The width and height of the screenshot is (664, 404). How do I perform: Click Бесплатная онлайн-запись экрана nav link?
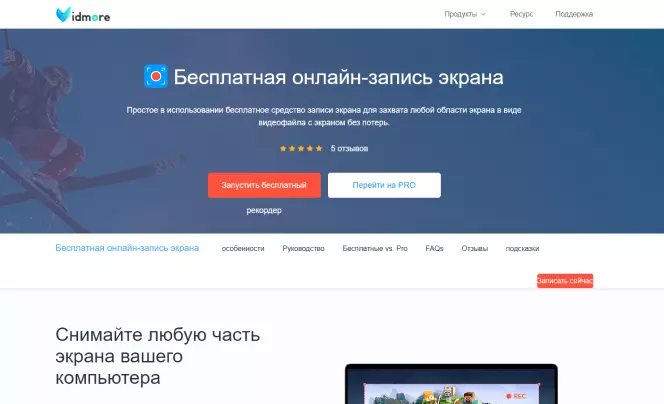coord(127,248)
